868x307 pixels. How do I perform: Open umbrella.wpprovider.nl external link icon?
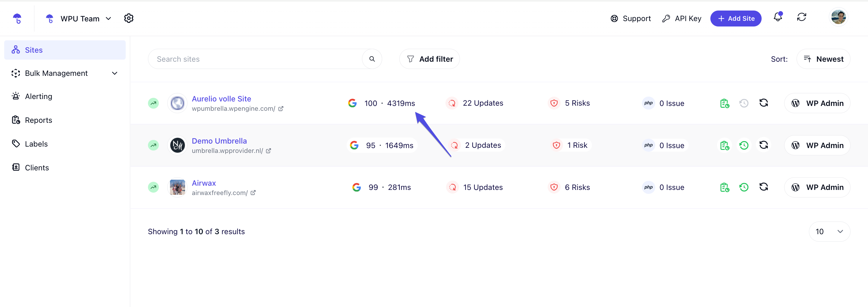268,151
